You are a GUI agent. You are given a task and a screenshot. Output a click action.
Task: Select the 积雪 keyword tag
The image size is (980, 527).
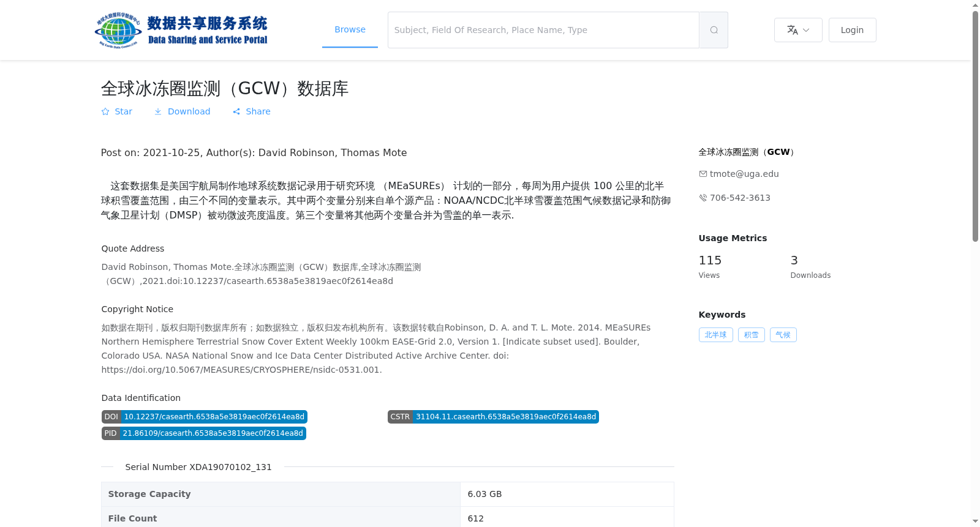tap(752, 335)
